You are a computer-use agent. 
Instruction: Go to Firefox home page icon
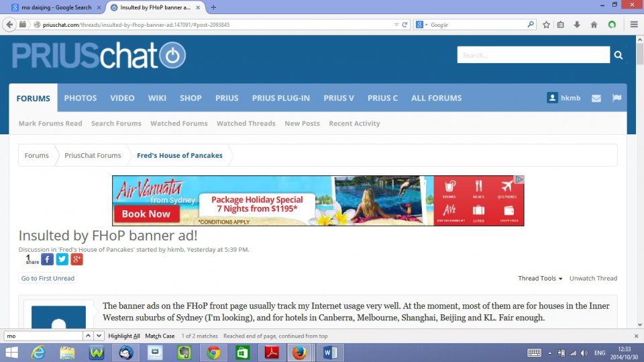click(594, 25)
